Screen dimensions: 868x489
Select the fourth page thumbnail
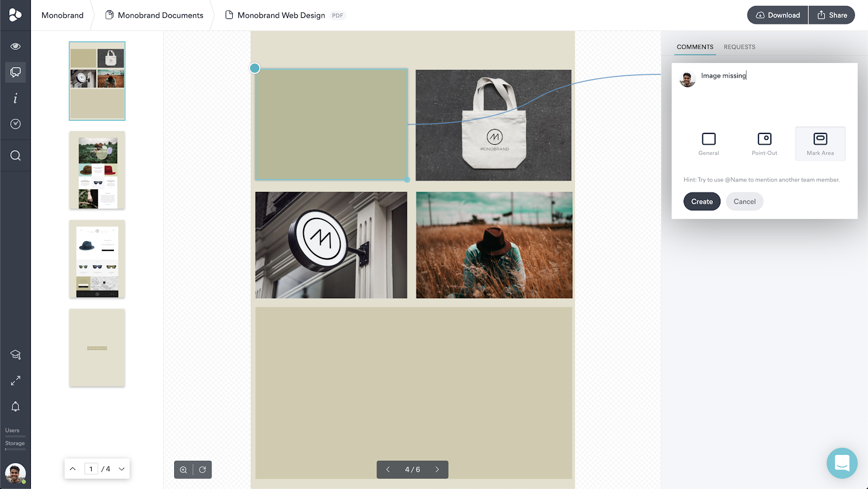pyautogui.click(x=97, y=348)
